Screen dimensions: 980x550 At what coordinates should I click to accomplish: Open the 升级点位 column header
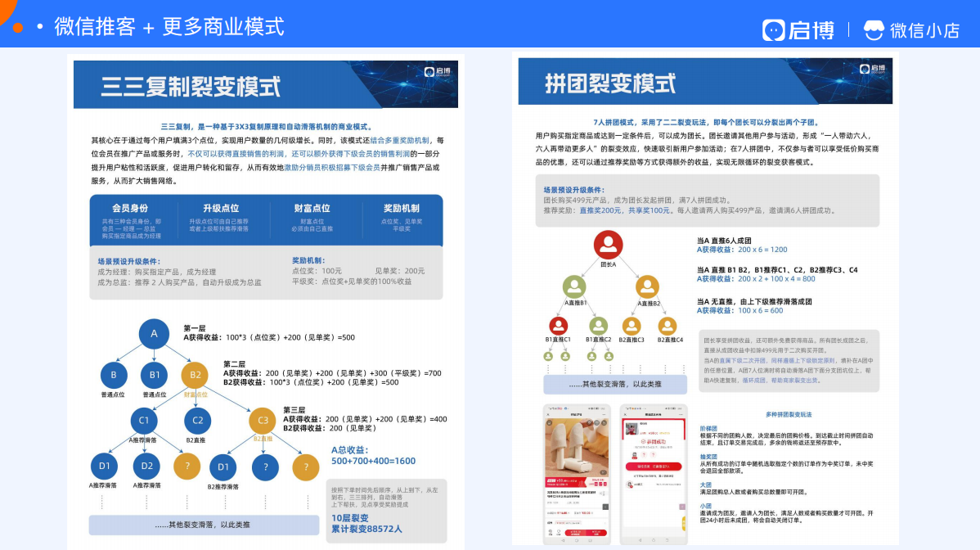[221, 208]
